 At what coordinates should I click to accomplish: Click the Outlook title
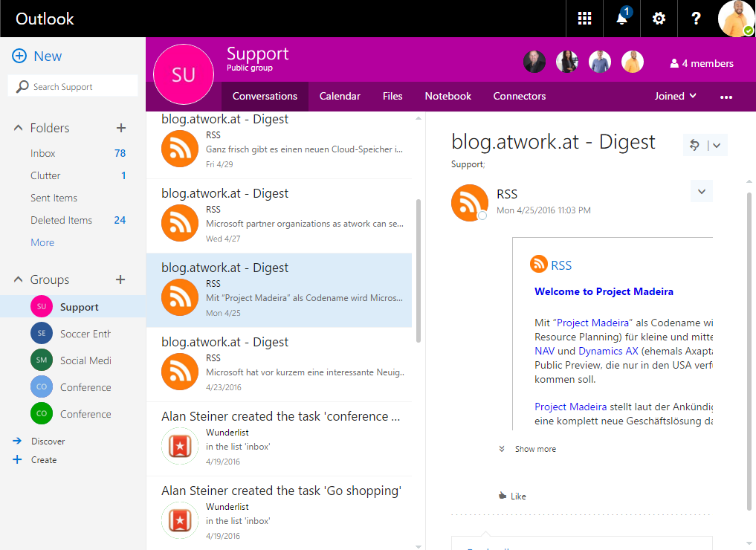[x=45, y=19]
